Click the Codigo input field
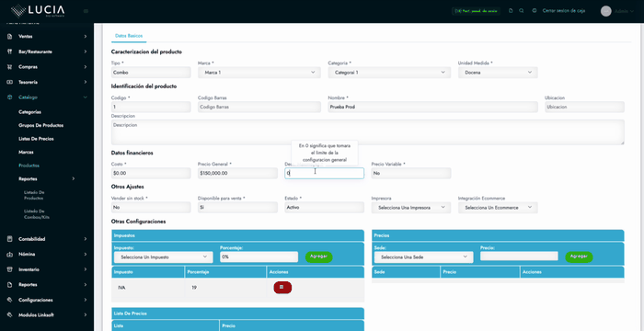 click(151, 107)
